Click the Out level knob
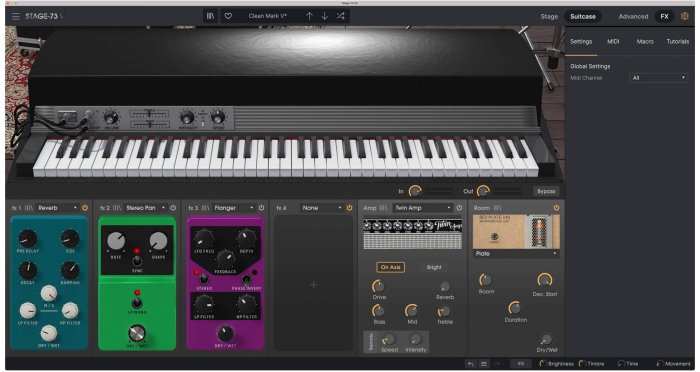This screenshot has height=372, width=700. coord(483,191)
